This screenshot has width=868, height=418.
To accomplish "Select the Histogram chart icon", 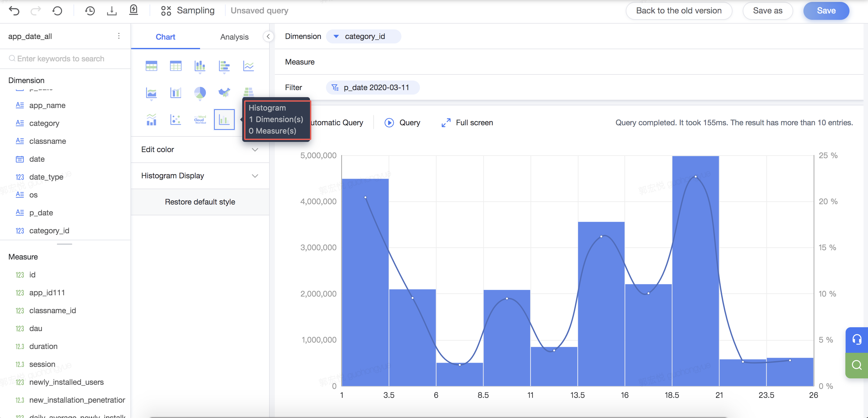I will (224, 119).
